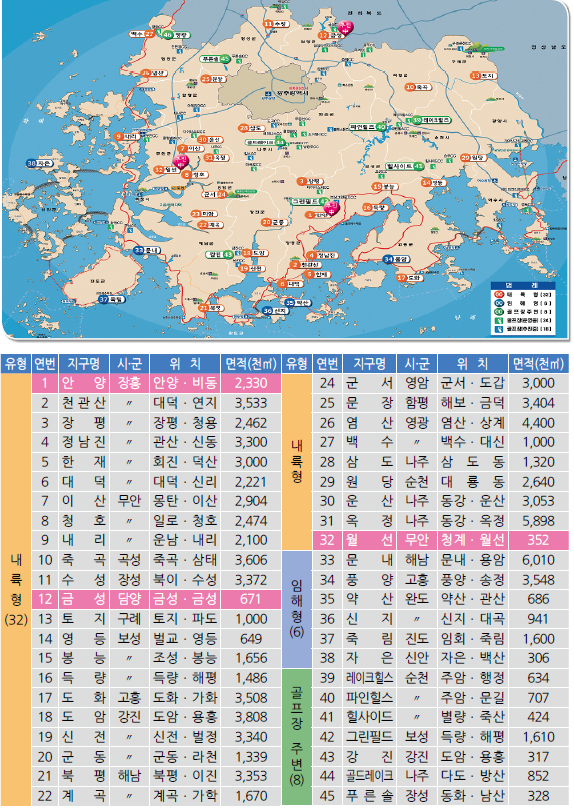Click the orange 내륙형(32) category cell
The width and height of the screenshot is (574, 810).
coord(16,589)
